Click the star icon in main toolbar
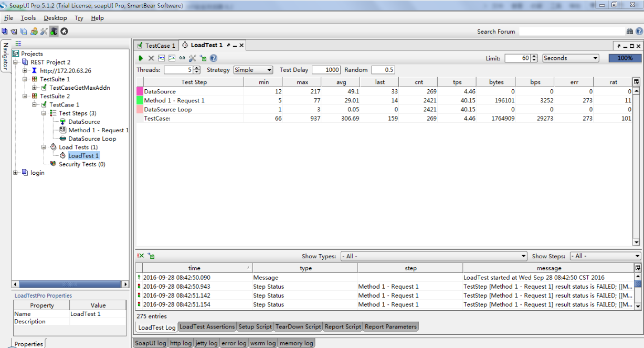The height and width of the screenshot is (348, 644). [64, 31]
